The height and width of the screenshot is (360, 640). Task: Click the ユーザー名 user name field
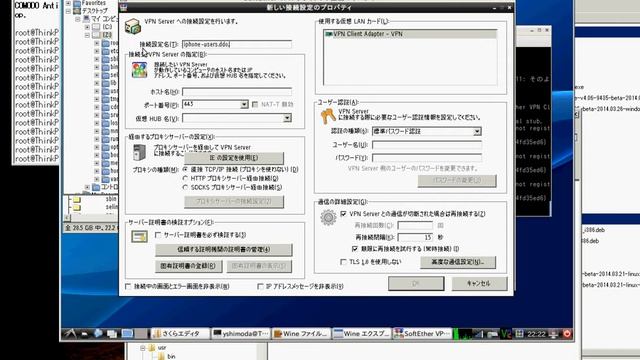pyautogui.click(x=427, y=145)
